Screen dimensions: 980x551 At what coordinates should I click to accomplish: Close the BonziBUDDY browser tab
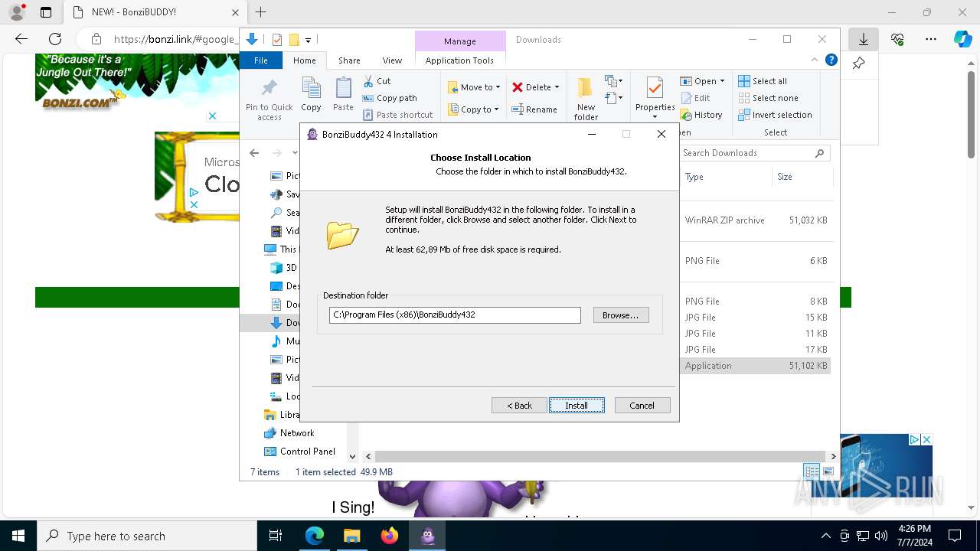coord(235,12)
